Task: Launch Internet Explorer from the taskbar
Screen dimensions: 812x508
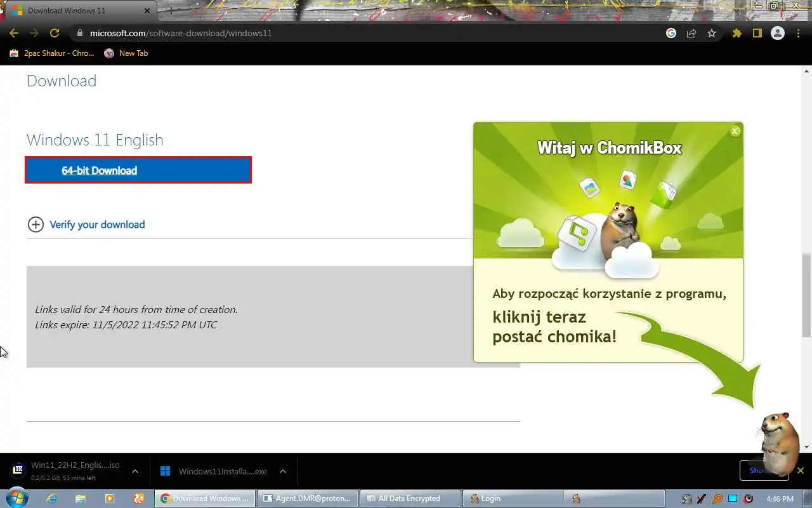Action: coord(51,498)
